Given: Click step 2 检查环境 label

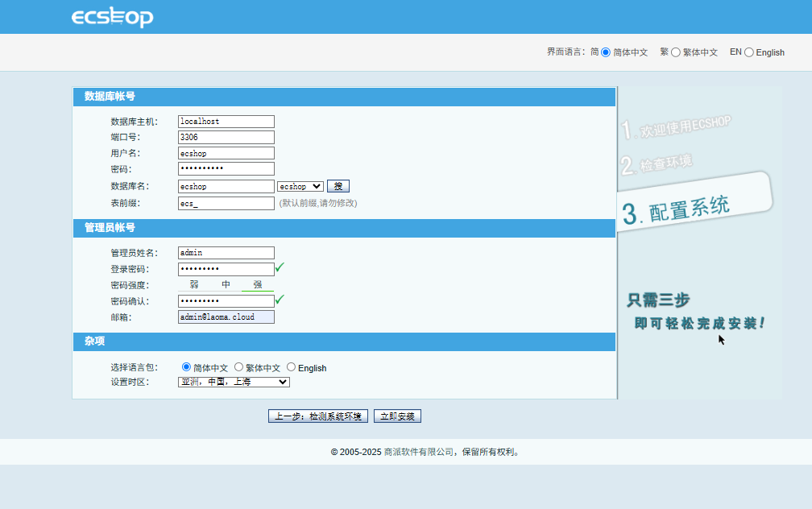Looking at the screenshot, I should click(656, 164).
